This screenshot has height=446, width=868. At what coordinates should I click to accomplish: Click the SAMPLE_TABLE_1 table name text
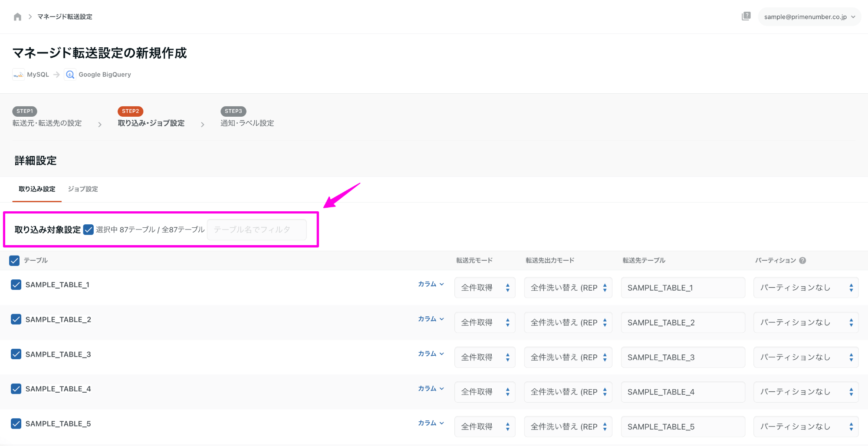(x=57, y=285)
